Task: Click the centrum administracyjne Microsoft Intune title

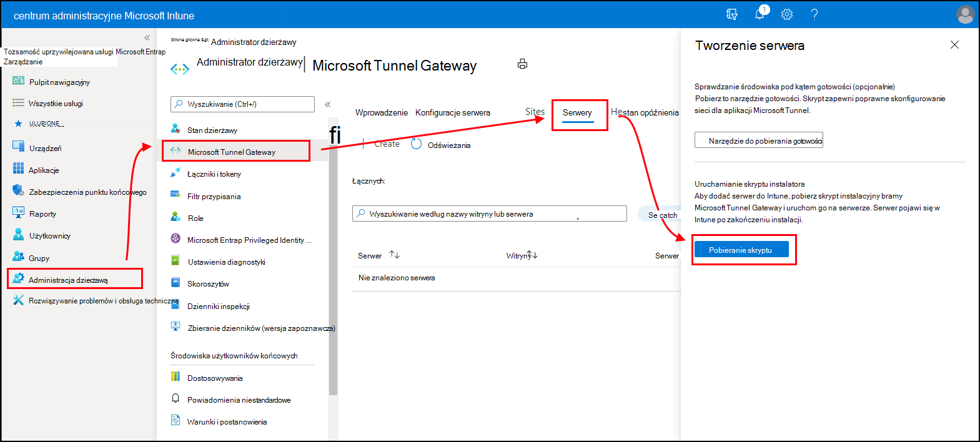Action: 104,16
